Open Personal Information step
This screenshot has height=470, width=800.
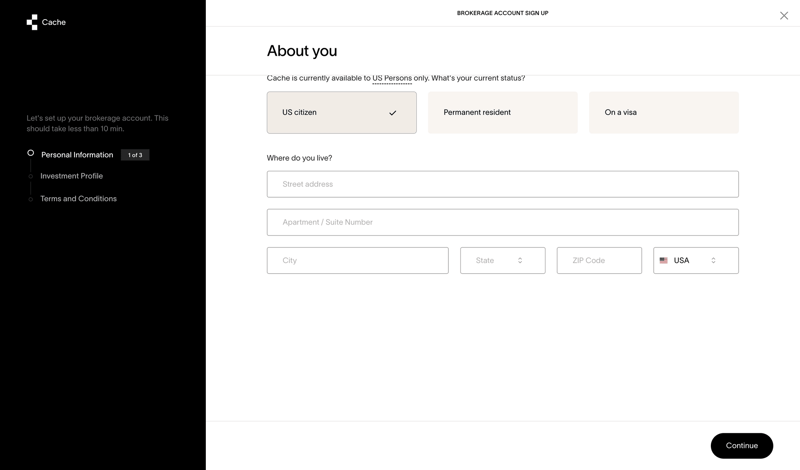77,155
